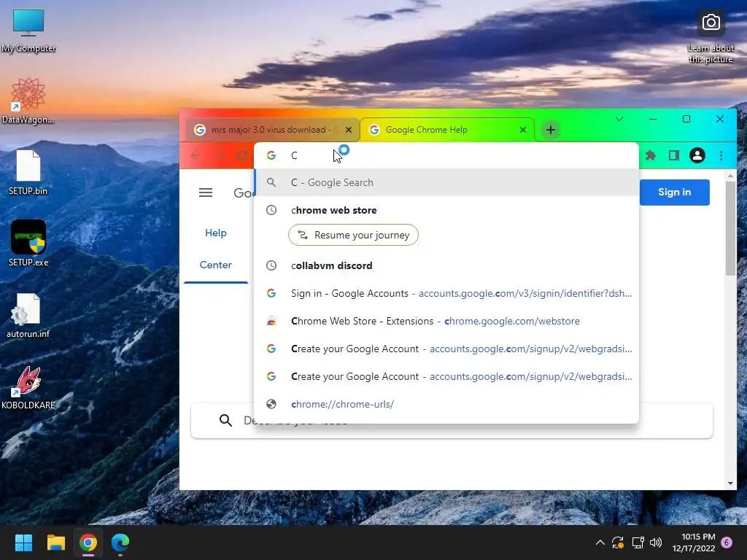Open notification badge showing 6
Image resolution: width=747 pixels, height=560 pixels.
[727, 542]
